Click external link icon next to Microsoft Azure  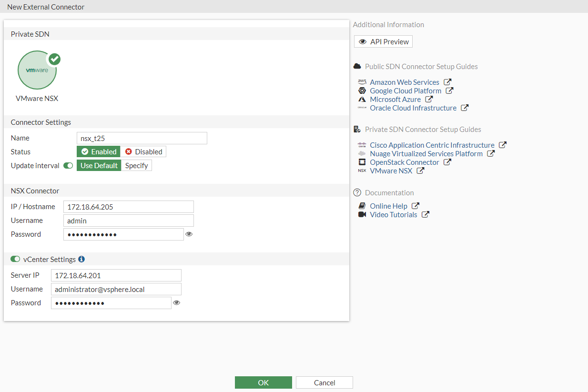(x=429, y=99)
